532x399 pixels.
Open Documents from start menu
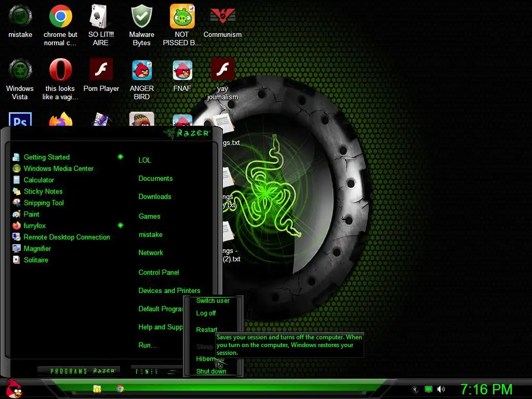pyautogui.click(x=155, y=179)
